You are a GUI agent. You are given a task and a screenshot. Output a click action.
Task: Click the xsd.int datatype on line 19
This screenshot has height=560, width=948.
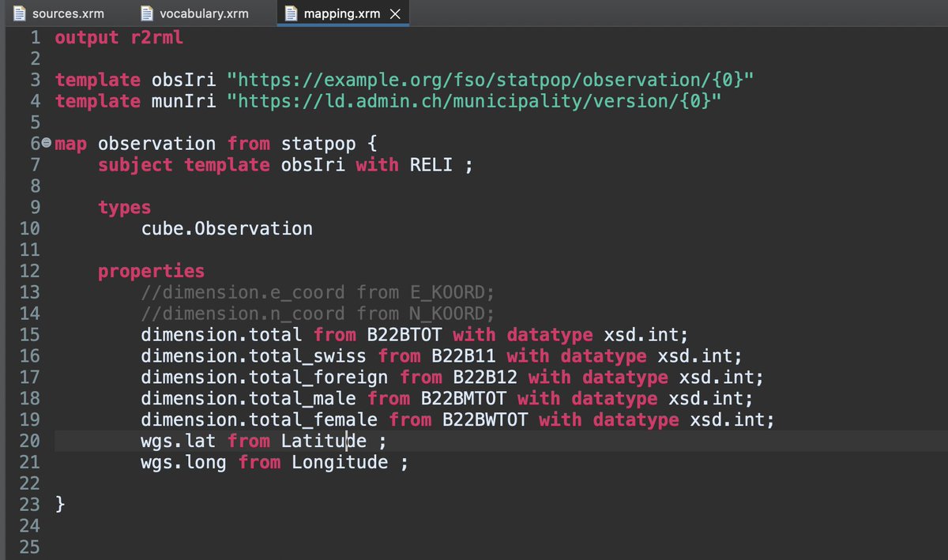pyautogui.click(x=728, y=419)
